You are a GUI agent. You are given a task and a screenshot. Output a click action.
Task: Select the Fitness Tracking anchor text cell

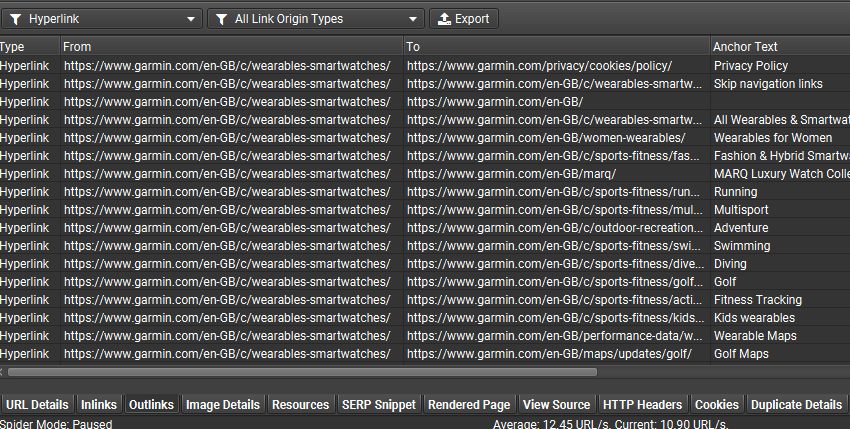[x=780, y=300]
